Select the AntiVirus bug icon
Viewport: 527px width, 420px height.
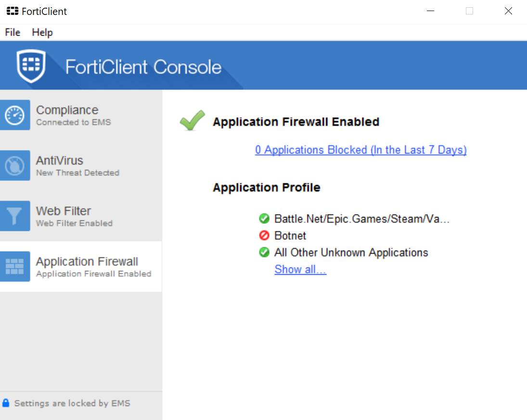[15, 165]
